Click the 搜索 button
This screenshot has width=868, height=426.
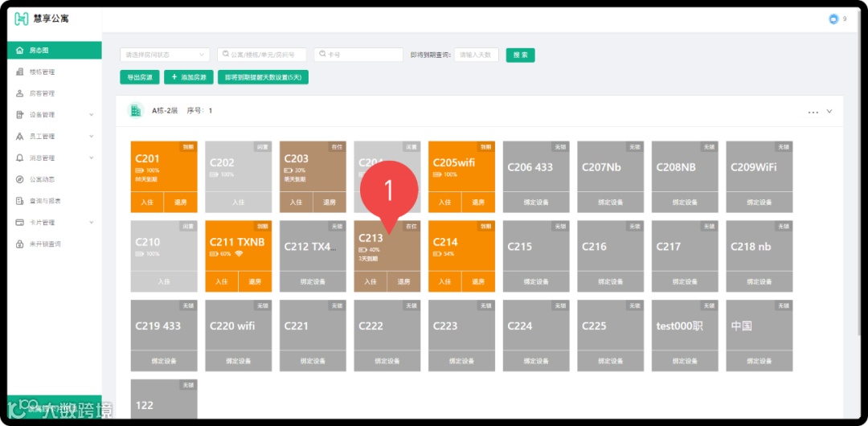520,55
